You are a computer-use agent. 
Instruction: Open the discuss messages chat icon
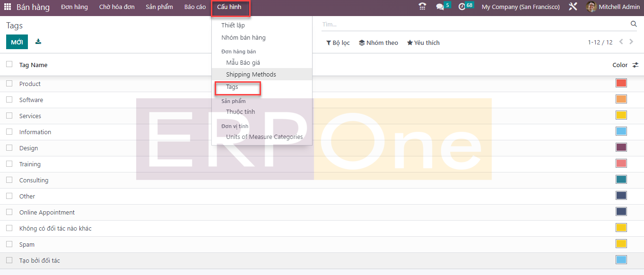(x=440, y=7)
